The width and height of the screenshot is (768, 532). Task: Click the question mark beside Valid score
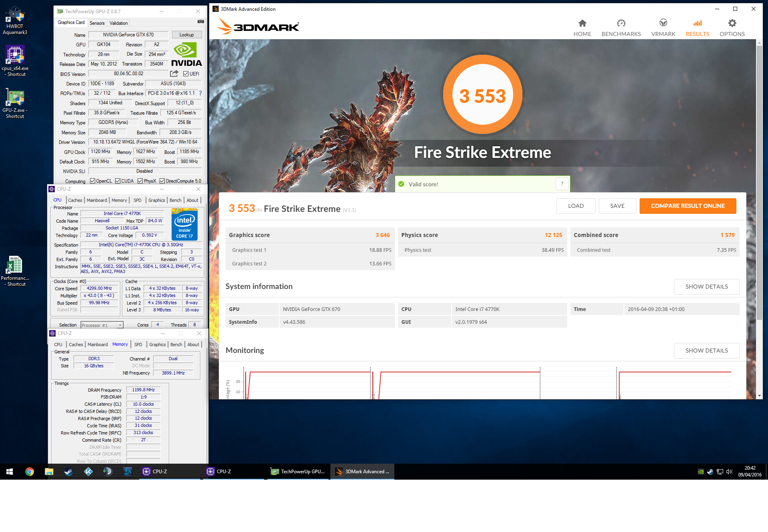562,184
